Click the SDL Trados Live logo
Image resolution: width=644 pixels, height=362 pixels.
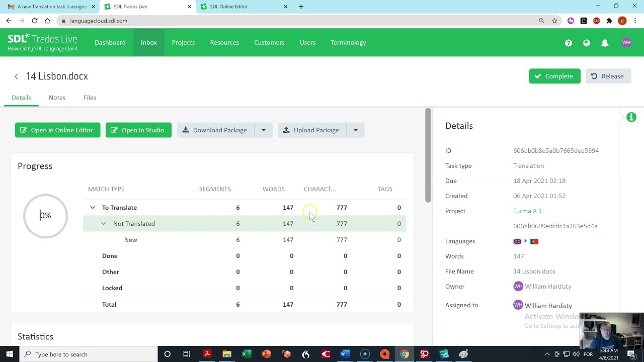pyautogui.click(x=42, y=42)
